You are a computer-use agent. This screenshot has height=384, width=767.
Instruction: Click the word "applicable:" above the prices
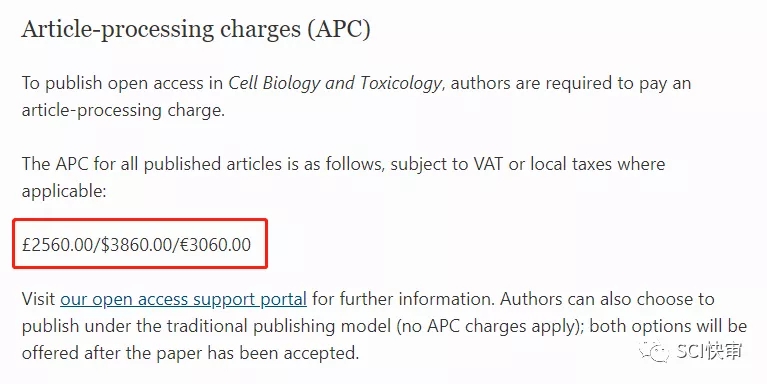tap(64, 191)
